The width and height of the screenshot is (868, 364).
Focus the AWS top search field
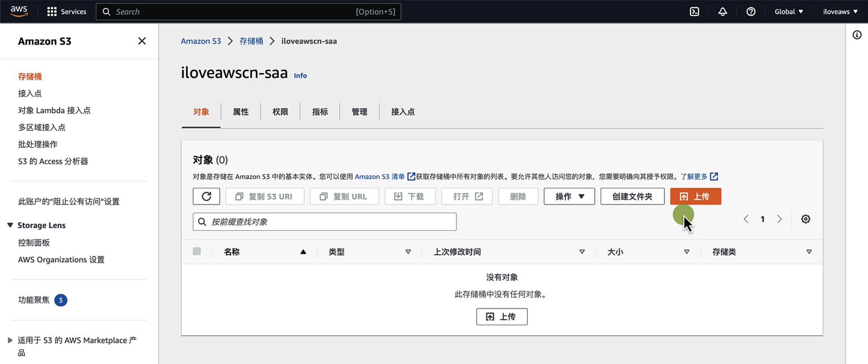[248, 11]
